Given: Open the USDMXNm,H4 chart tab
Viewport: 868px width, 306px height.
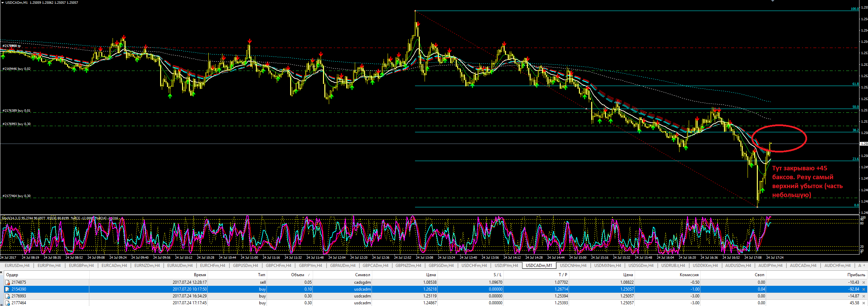Looking at the screenshot, I should (608, 266).
